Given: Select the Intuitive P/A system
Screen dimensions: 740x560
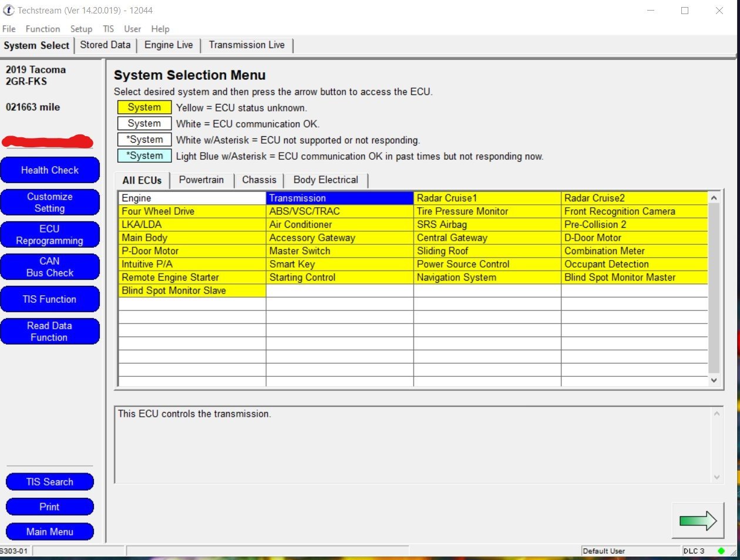Looking at the screenshot, I should tap(192, 264).
